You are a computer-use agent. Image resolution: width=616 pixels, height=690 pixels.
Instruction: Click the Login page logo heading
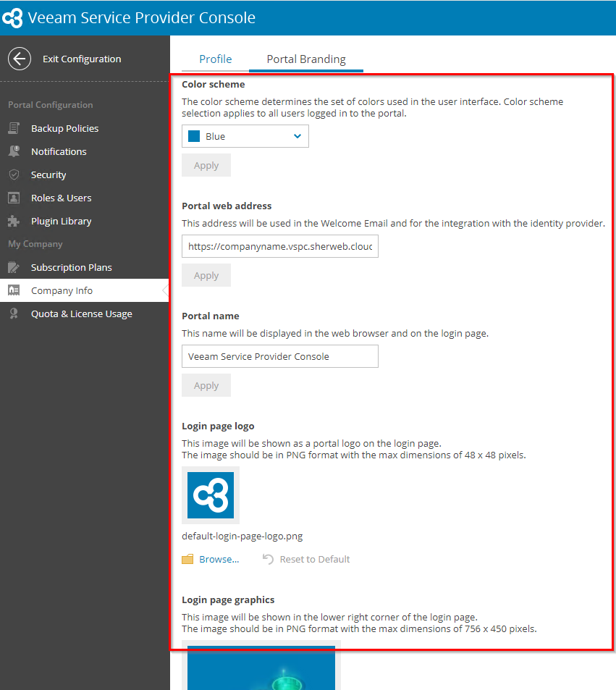pos(218,426)
